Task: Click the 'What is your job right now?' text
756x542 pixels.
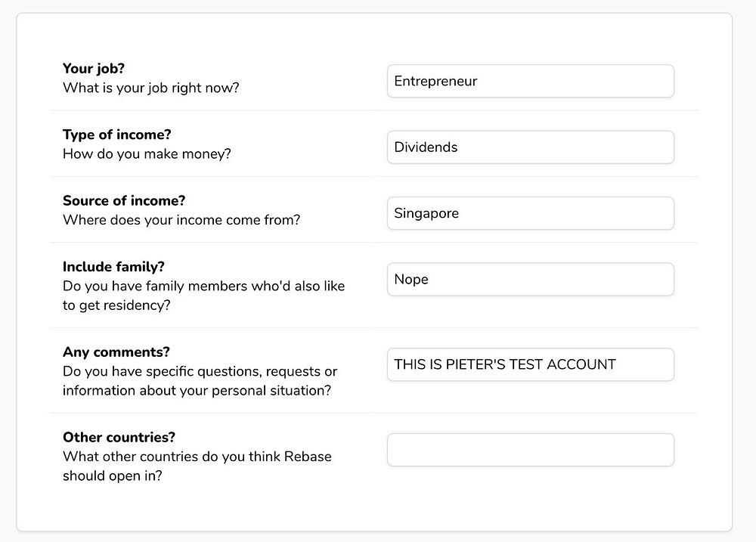Action: (151, 88)
